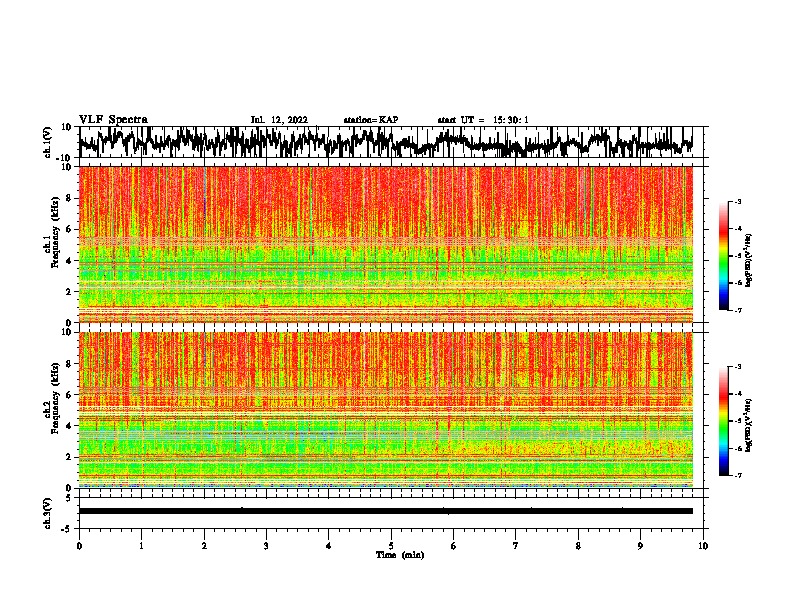Click the "8" kHz tick of the ch.1 spectrogram
Screen dimensions: 792x612
(x=70, y=198)
